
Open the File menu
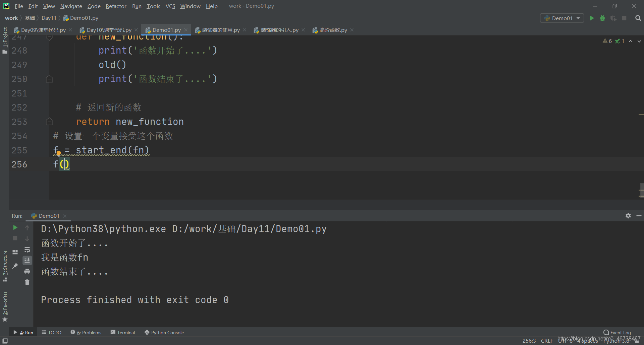[19, 6]
